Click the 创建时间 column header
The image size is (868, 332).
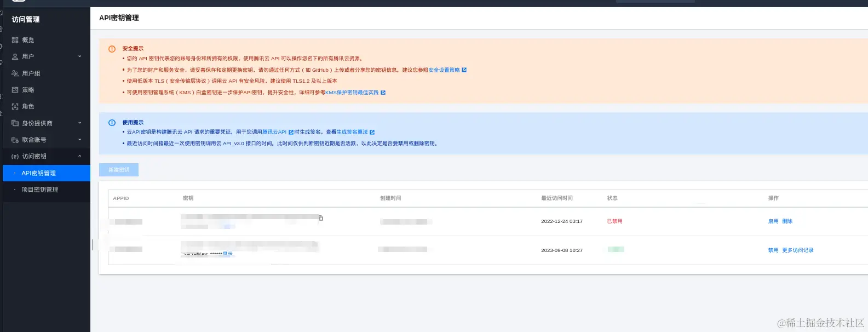(390, 198)
